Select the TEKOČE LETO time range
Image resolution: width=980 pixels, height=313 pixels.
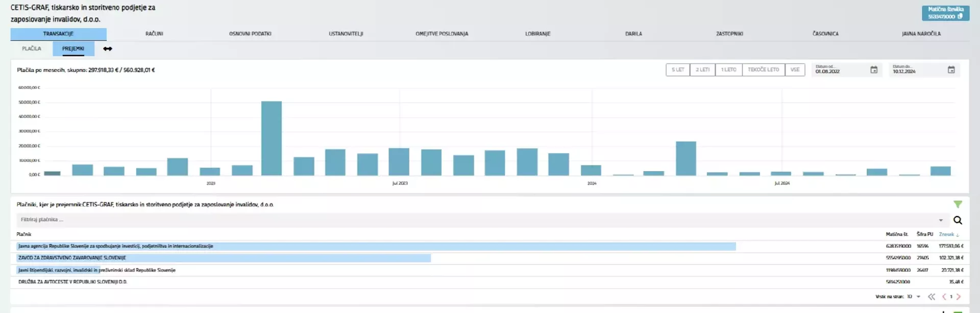tap(763, 70)
